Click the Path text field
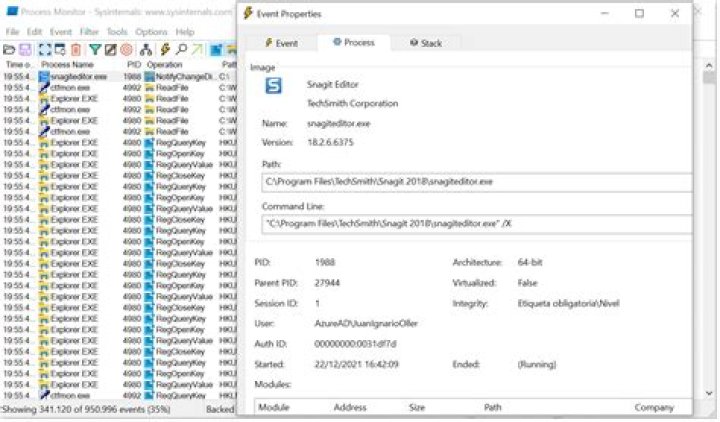Image resolution: width=720 pixels, height=422 pixels. click(x=477, y=182)
